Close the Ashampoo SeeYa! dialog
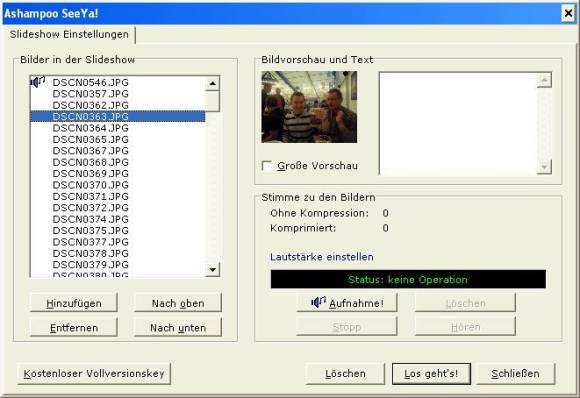Image resolution: width=580 pixels, height=398 pixels. click(x=568, y=14)
